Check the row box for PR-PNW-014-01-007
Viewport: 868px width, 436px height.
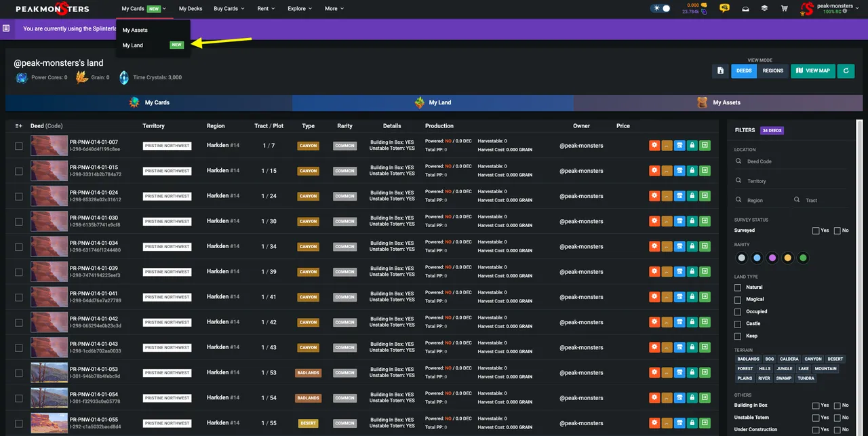click(19, 146)
